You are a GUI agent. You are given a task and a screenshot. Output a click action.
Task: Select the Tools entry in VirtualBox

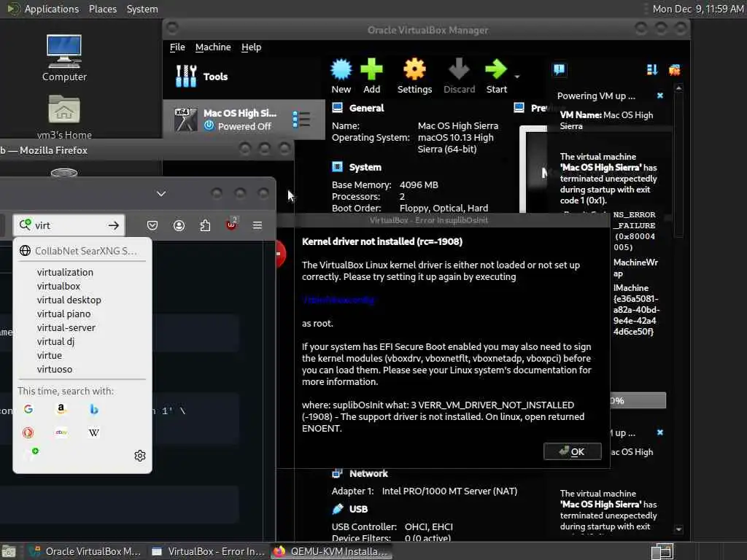point(201,76)
